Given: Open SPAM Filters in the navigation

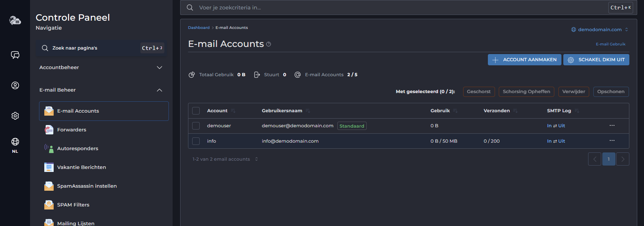Looking at the screenshot, I should pyautogui.click(x=104, y=205).
